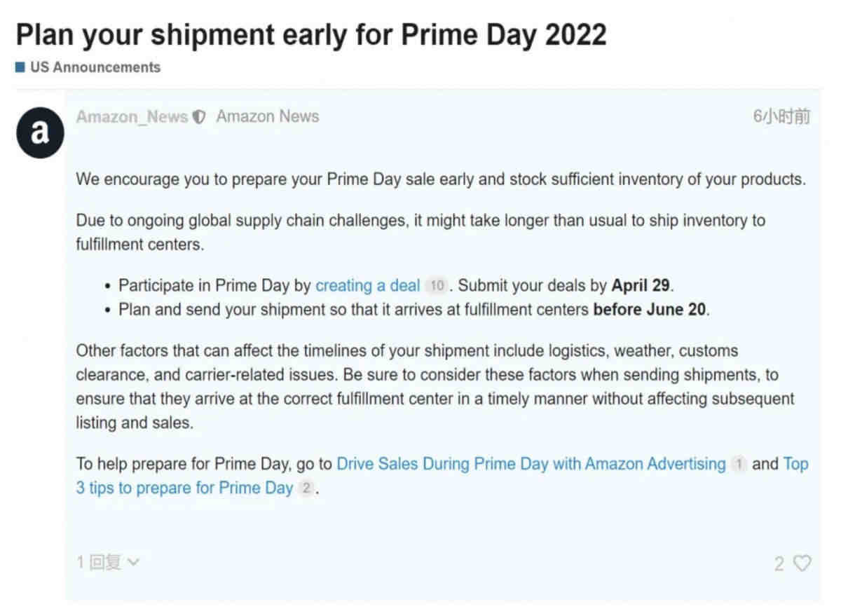Click the 1 click-count badge
The width and height of the screenshot is (841, 616).
[739, 464]
